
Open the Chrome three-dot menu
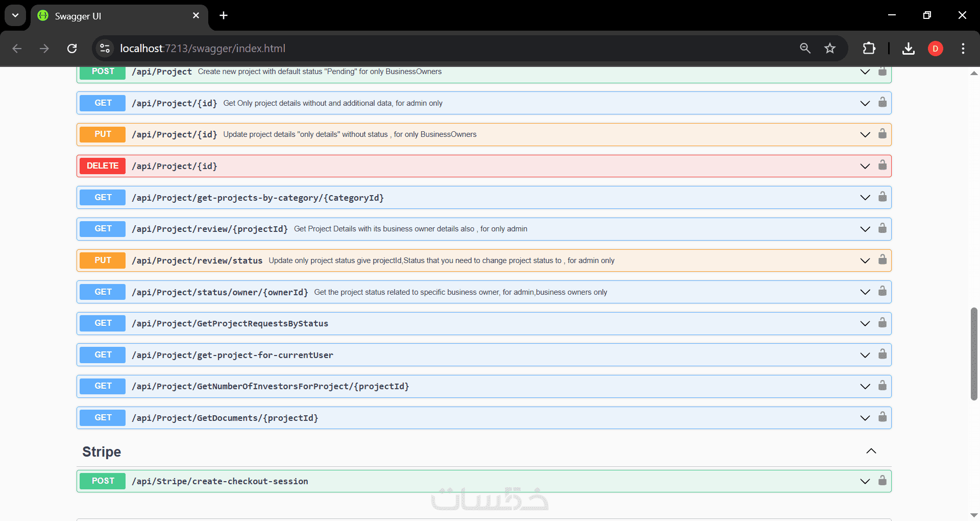[963, 49]
